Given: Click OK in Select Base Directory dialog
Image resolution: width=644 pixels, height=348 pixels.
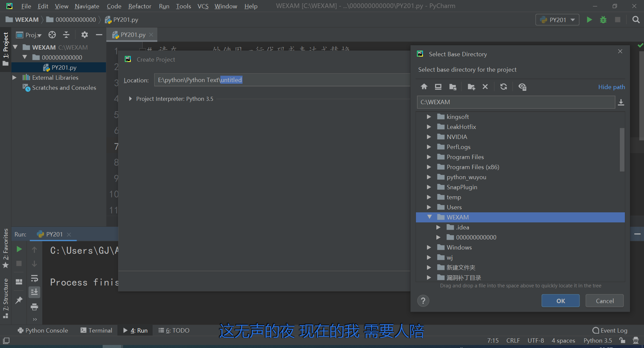Looking at the screenshot, I should (560, 301).
